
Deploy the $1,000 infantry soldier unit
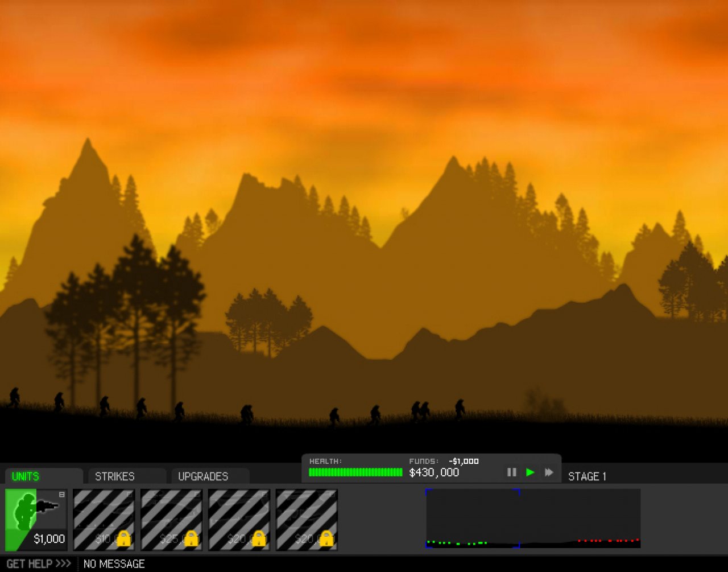click(36, 520)
